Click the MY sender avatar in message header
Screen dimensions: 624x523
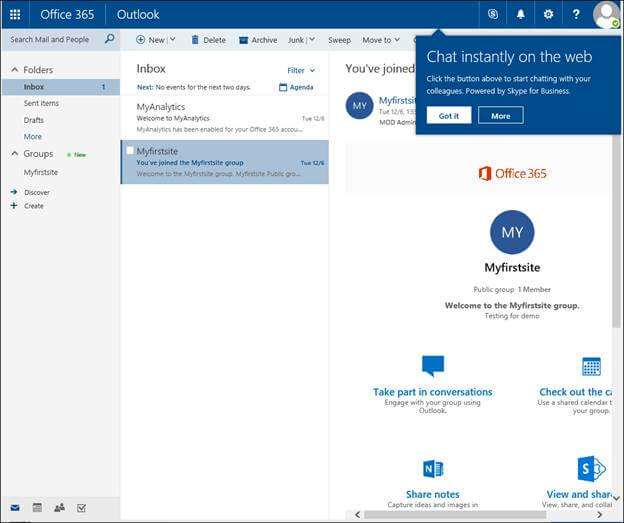click(x=359, y=106)
